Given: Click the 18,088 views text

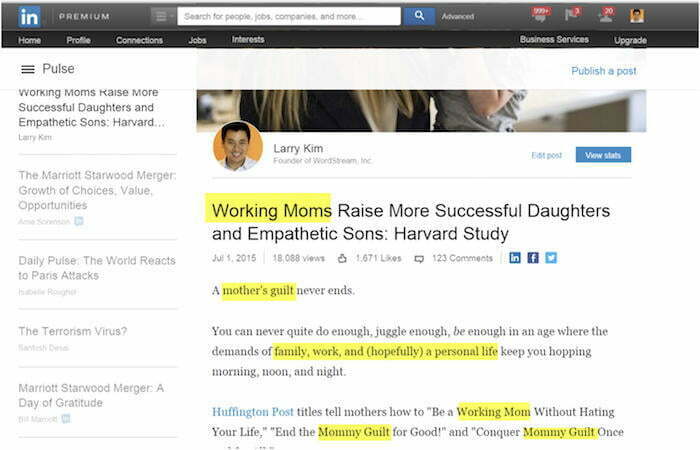Looking at the screenshot, I should coord(298,258).
